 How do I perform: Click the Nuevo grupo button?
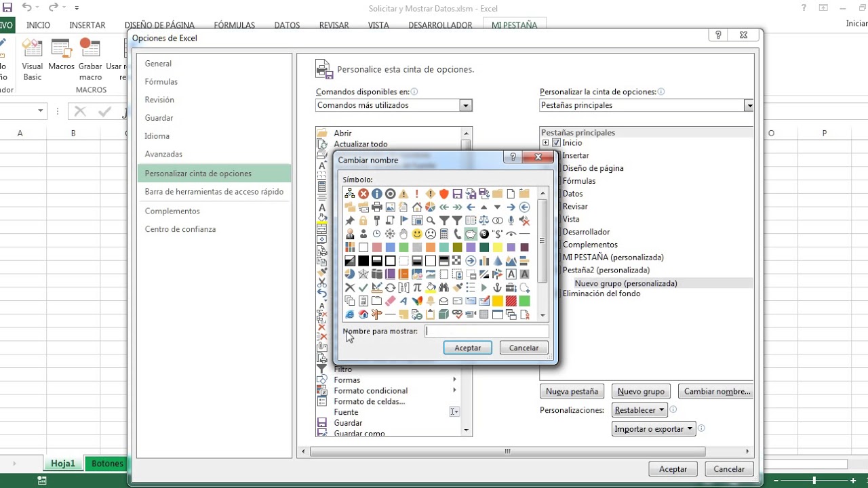[x=641, y=391]
